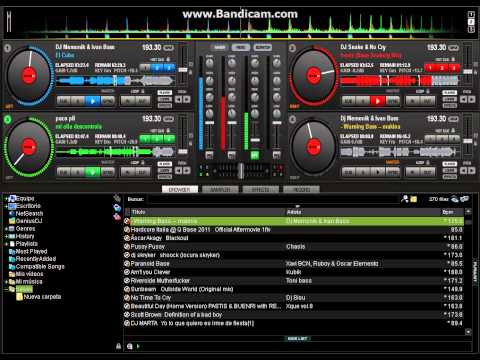Hit the CUE button on deck 3

(x=64, y=172)
